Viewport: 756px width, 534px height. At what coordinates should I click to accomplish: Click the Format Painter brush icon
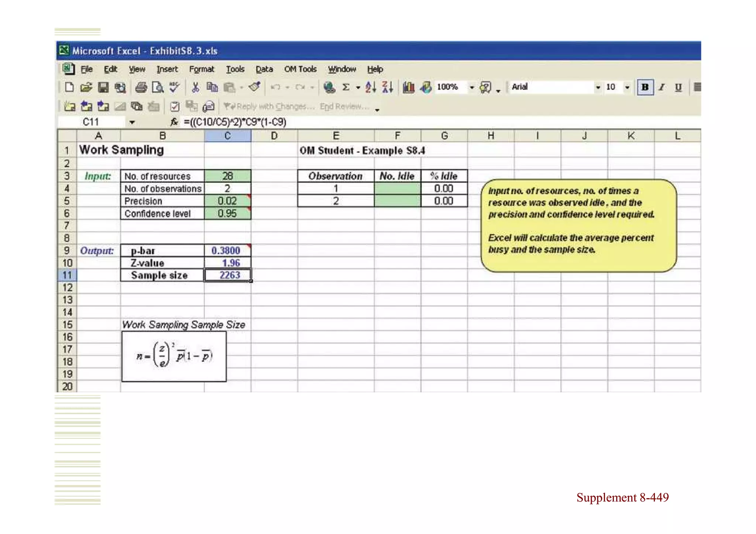tap(255, 87)
